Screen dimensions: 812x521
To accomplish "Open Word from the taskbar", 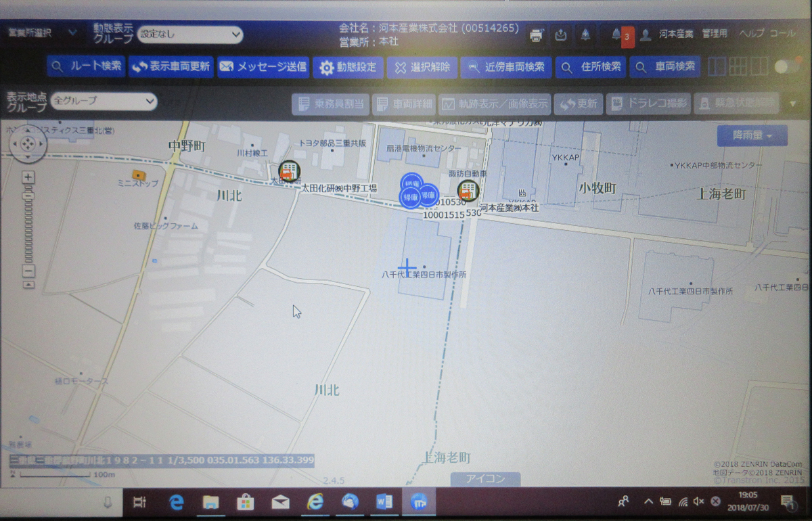I will (x=384, y=502).
